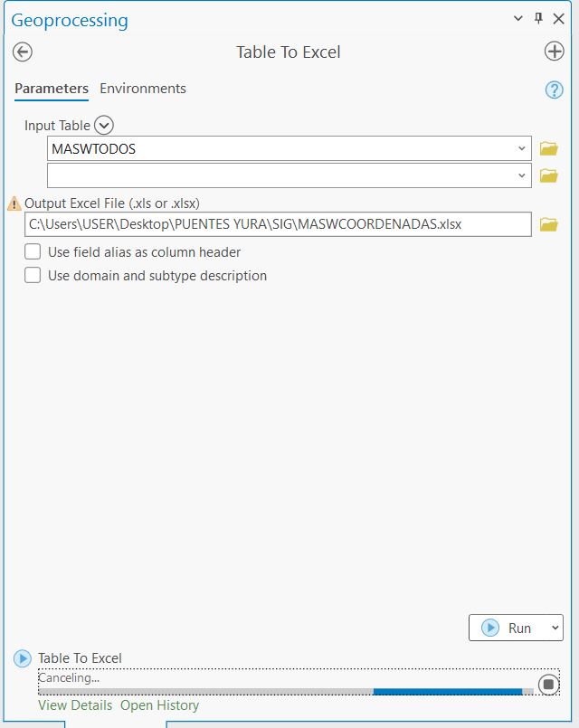Open the folder browser for the Output Excel File
This screenshot has height=728, width=579.
(547, 224)
